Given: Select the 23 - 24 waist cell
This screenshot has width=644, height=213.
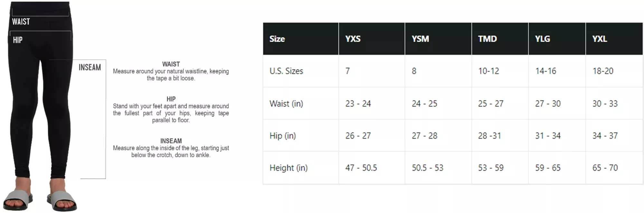Looking at the screenshot, I should [358, 104].
